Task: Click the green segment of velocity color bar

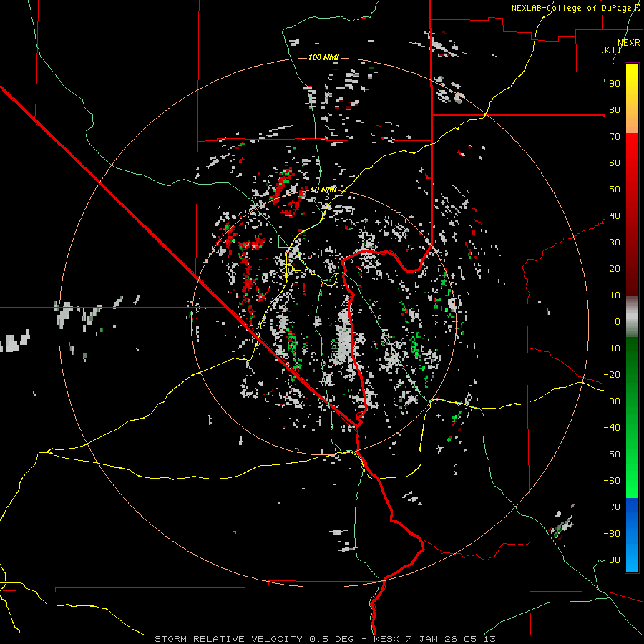Action: [632, 417]
